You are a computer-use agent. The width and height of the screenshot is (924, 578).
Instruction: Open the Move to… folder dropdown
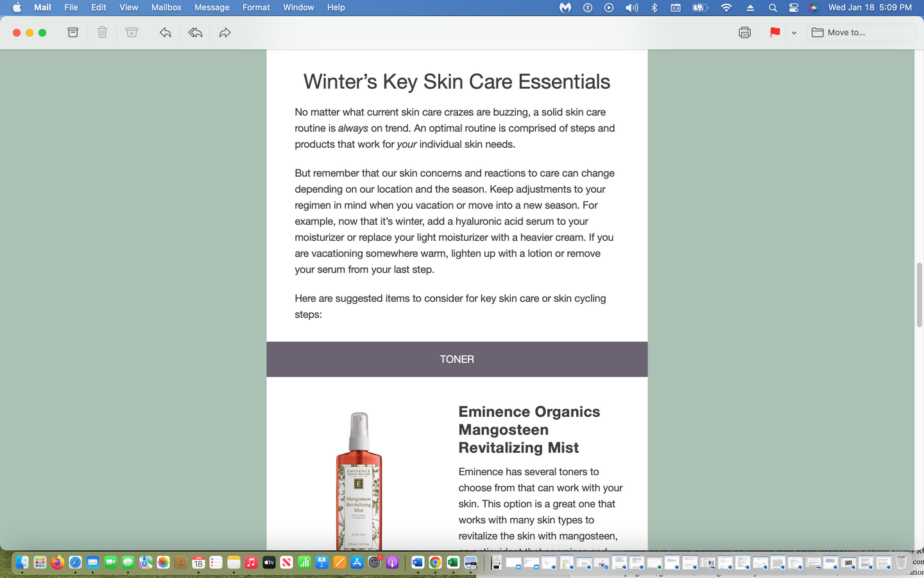click(860, 33)
